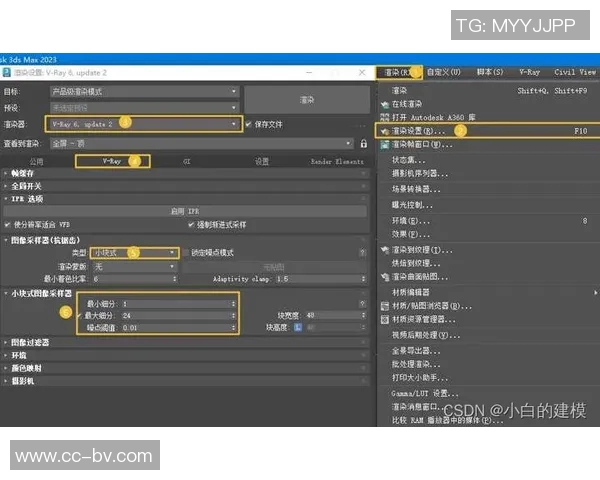
Task: Click the lock icon beside view to render
Action: pyautogui.click(x=363, y=144)
